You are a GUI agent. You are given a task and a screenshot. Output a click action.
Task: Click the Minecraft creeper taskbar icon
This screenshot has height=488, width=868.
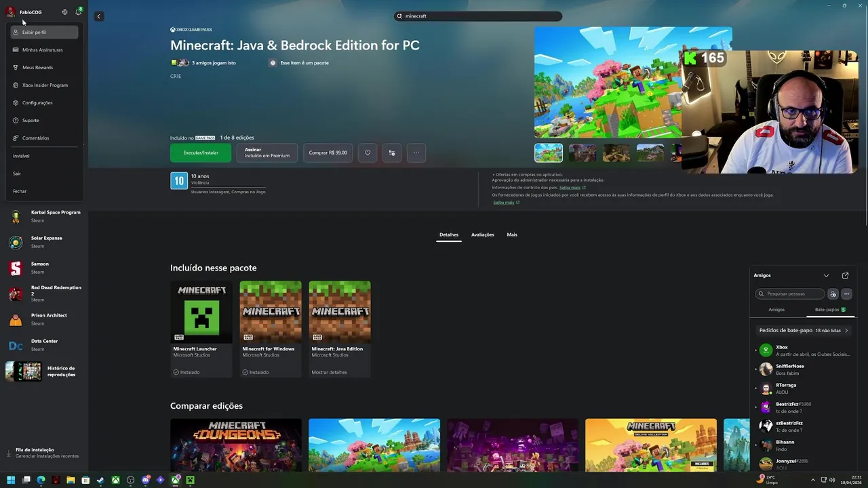[x=191, y=480]
